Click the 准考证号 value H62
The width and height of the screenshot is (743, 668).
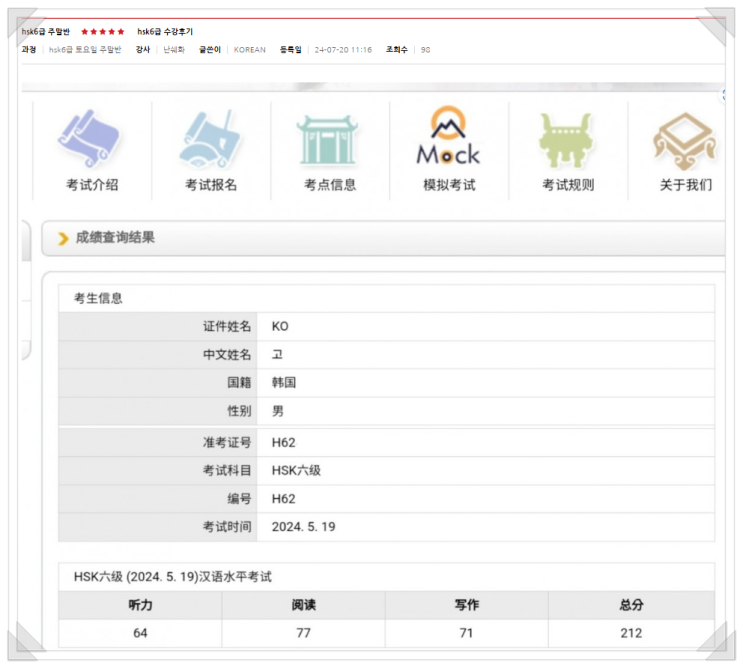283,442
